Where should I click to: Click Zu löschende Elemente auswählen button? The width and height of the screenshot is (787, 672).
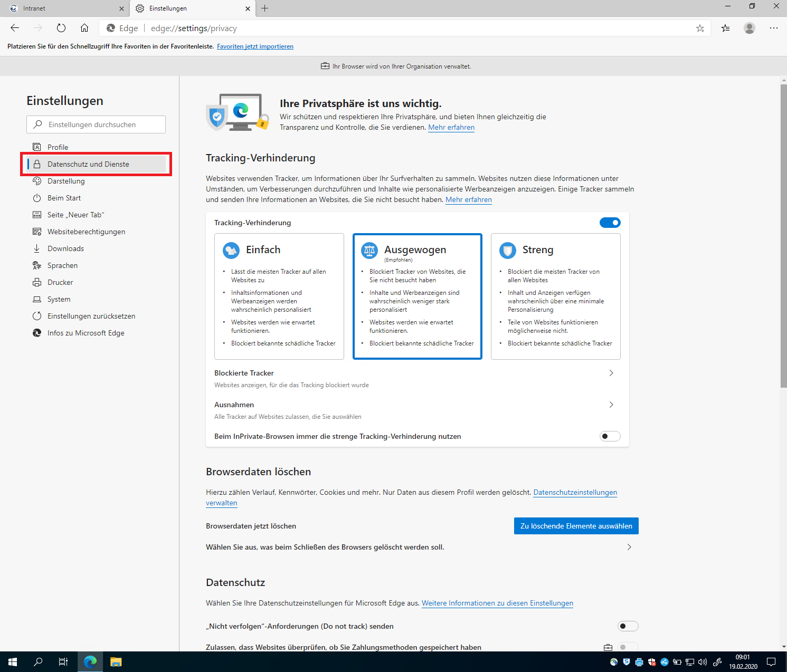tap(576, 526)
